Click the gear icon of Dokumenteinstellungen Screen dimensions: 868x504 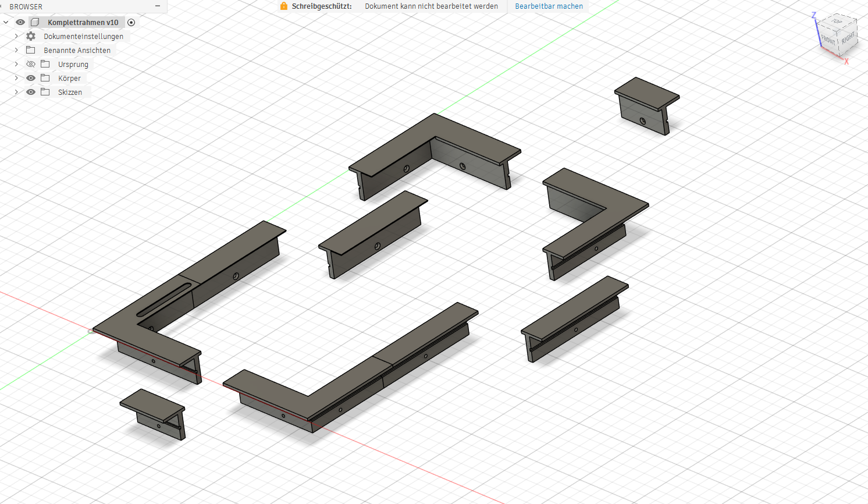(x=31, y=36)
